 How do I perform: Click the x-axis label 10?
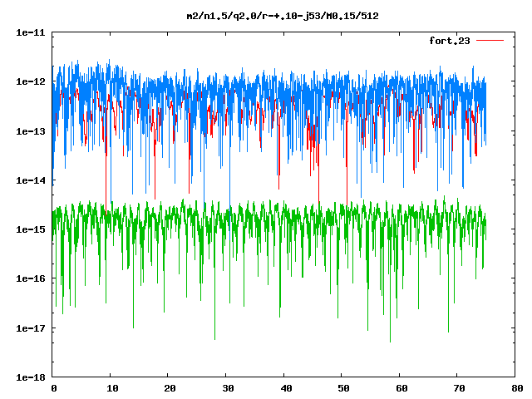pyautogui.click(x=112, y=388)
